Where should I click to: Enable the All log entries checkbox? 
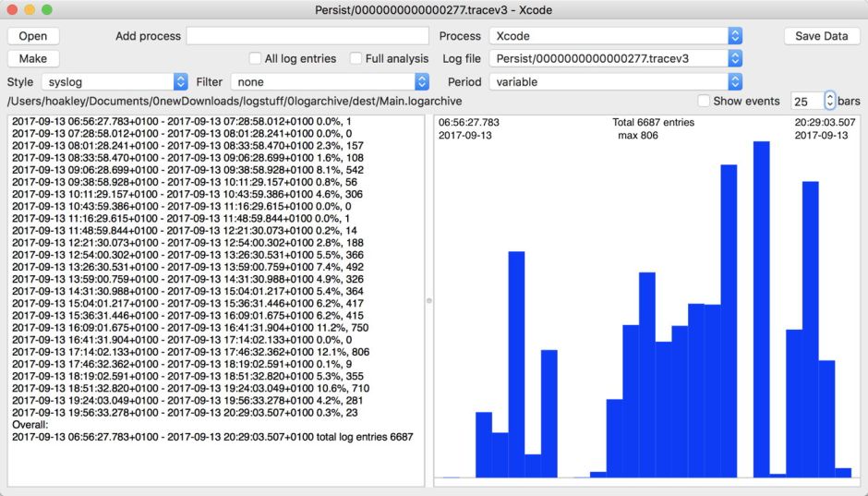click(257, 59)
